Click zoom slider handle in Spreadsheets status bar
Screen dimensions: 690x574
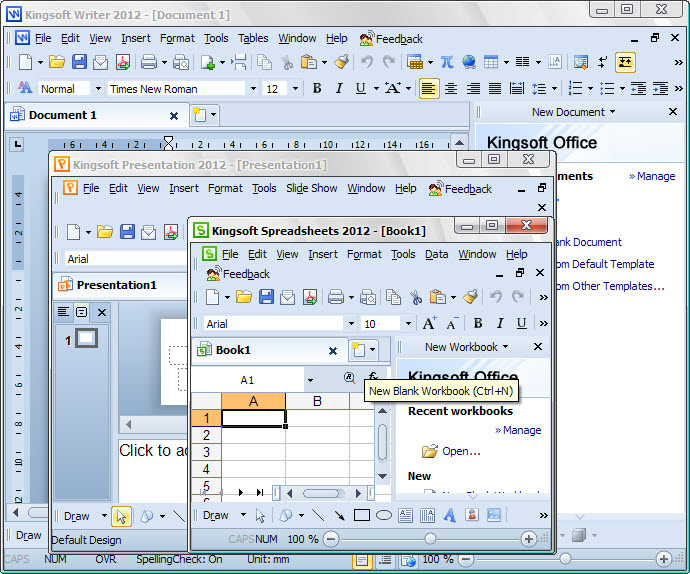click(430, 539)
